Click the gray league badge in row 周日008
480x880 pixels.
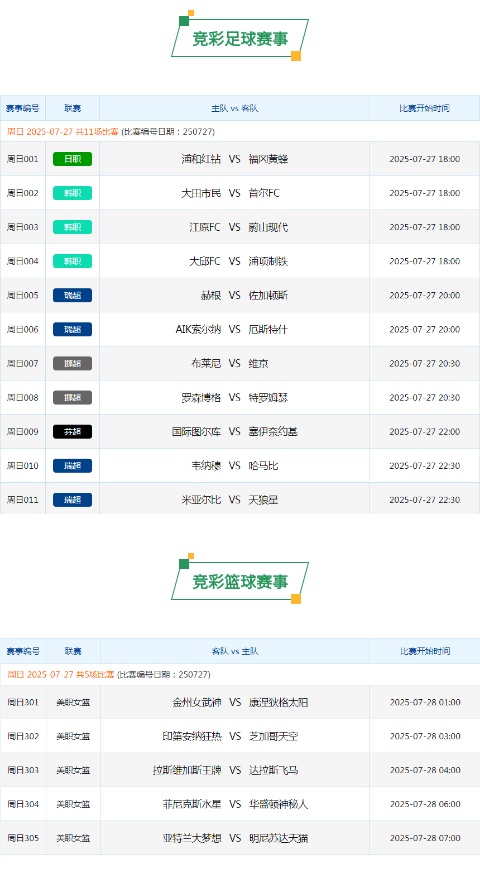click(x=72, y=397)
